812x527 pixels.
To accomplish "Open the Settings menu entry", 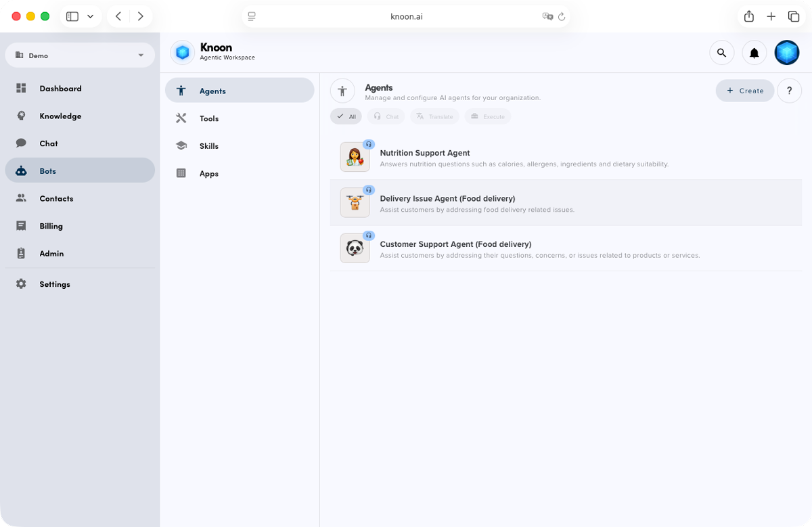I will pos(54,284).
